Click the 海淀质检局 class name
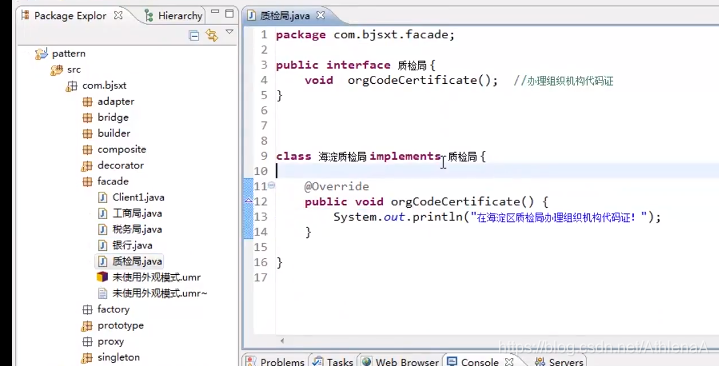 342,157
